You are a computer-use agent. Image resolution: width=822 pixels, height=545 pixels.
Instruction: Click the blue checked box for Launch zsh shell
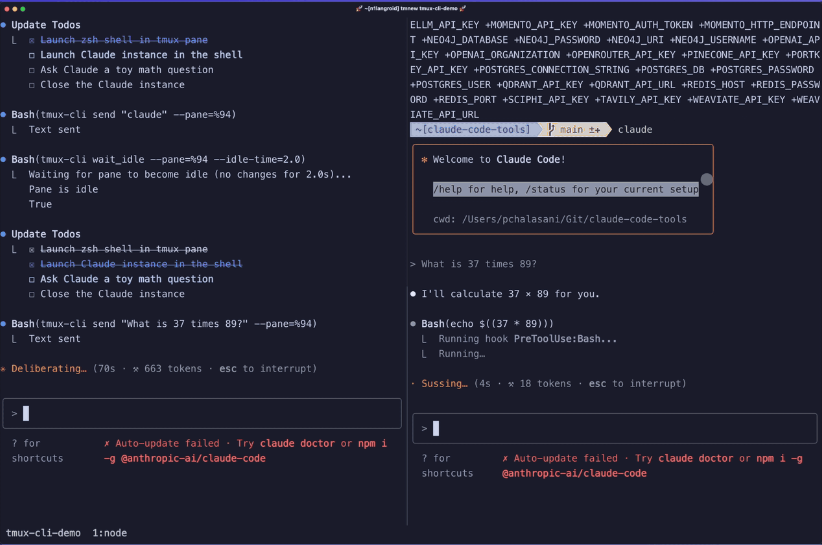31,40
